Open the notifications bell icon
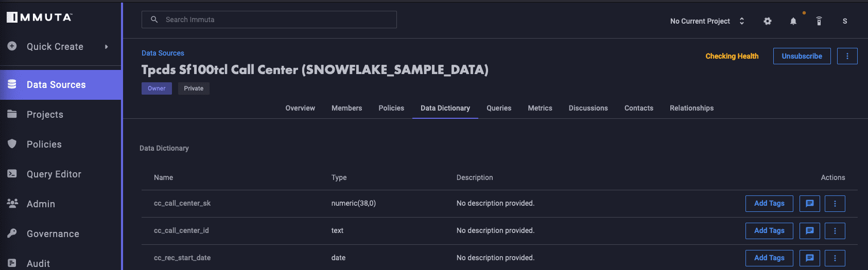The image size is (868, 270). tap(793, 21)
